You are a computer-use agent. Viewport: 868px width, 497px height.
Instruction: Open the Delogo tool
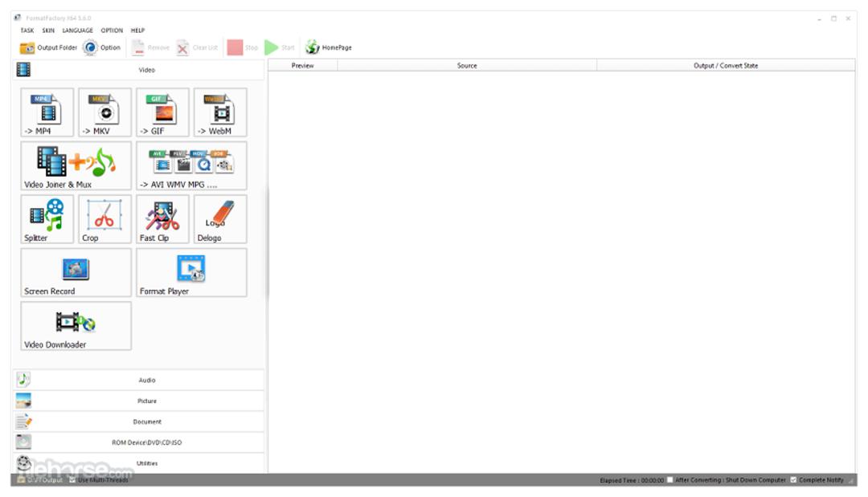click(x=220, y=219)
